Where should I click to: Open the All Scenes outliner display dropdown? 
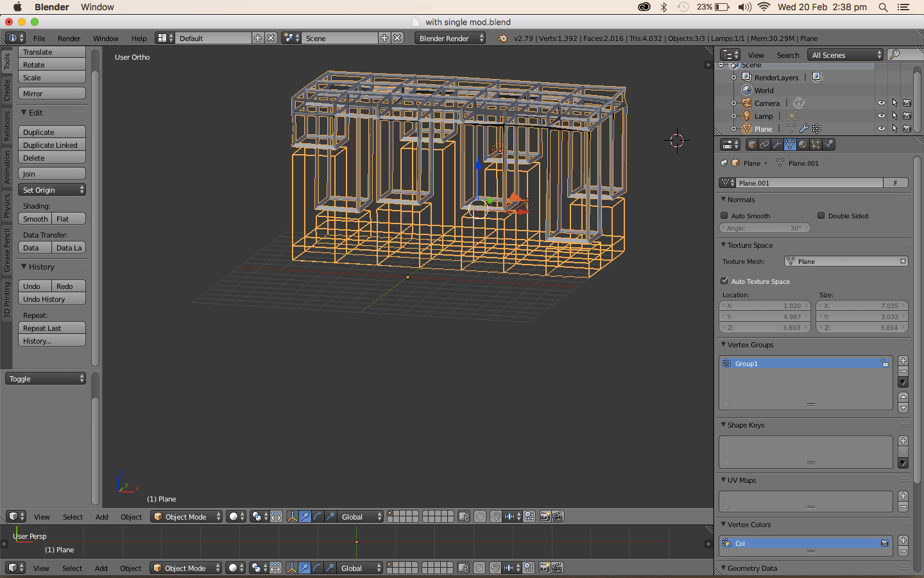846,55
